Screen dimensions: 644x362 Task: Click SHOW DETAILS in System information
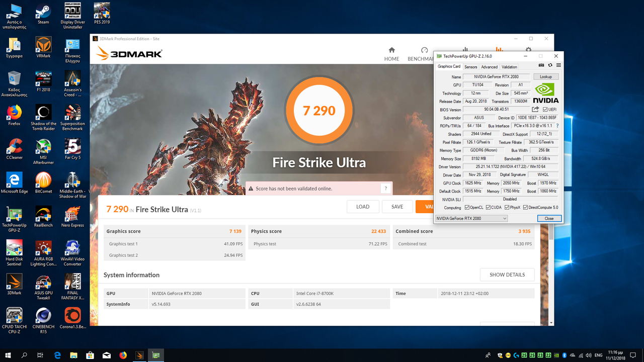pos(507,275)
